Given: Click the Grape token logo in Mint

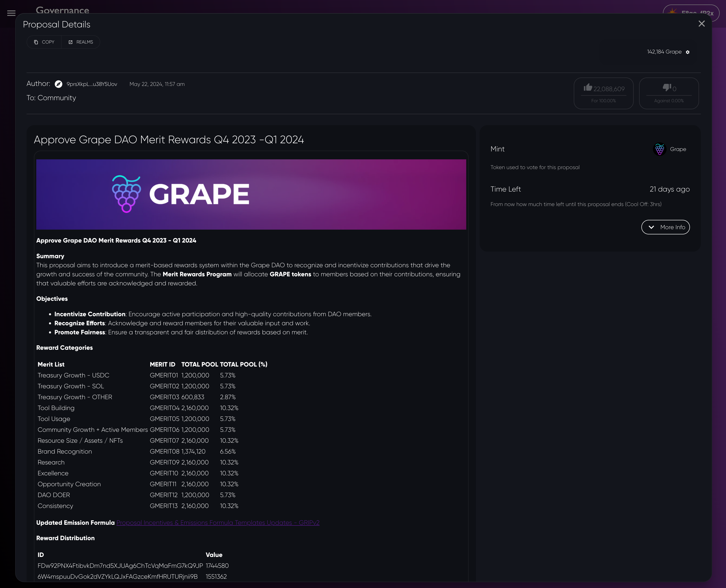Looking at the screenshot, I should 659,149.
